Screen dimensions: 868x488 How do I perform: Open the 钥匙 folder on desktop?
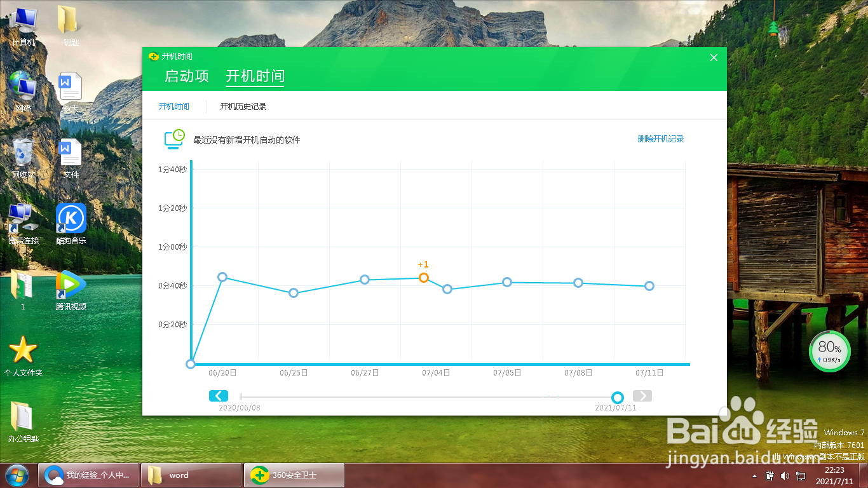click(71, 27)
